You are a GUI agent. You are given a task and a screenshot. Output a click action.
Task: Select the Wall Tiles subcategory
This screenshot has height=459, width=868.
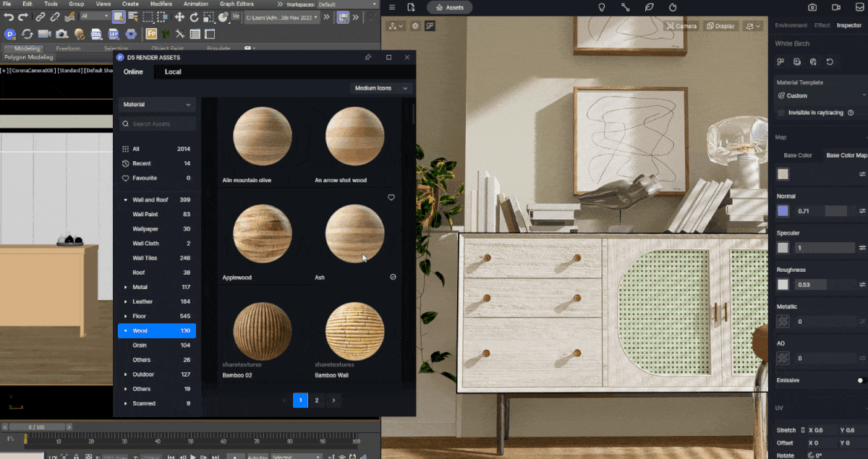[x=146, y=258]
